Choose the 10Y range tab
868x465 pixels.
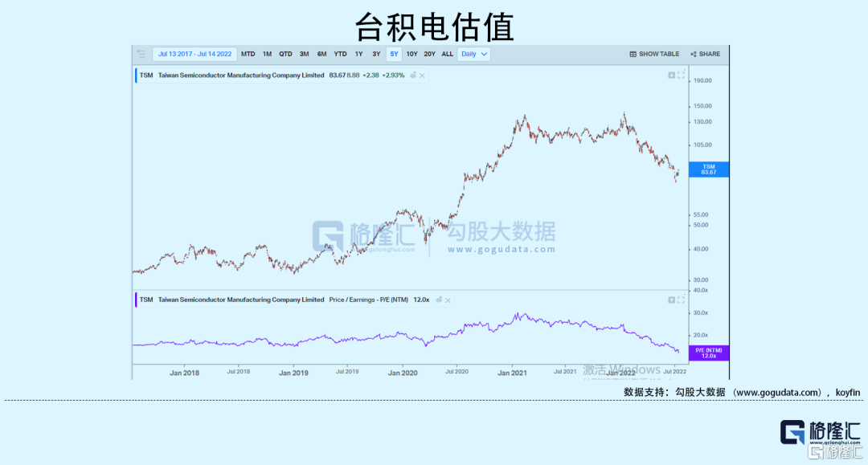411,55
